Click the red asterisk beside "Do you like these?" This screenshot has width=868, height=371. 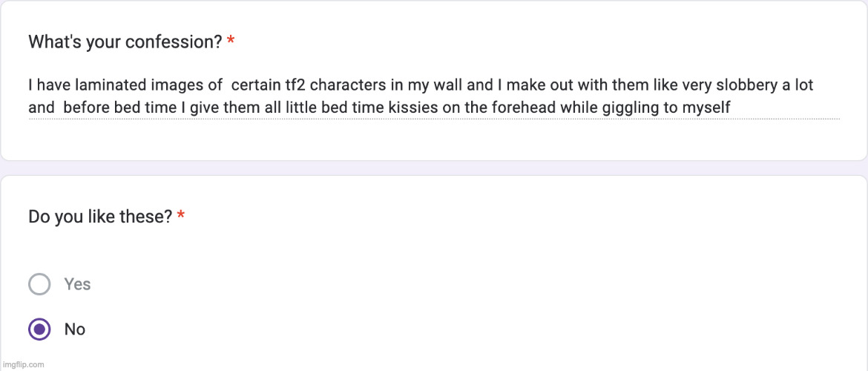181,217
